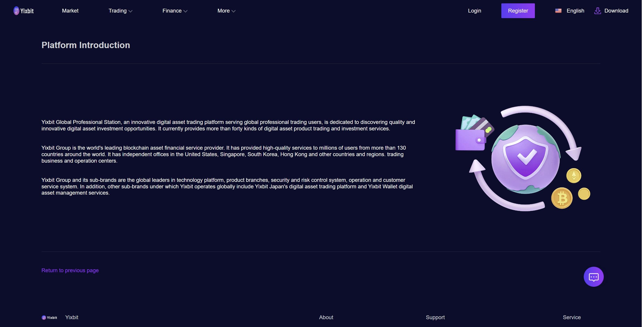This screenshot has height=327, width=644.
Task: Click the English language flag icon
Action: [x=558, y=11]
